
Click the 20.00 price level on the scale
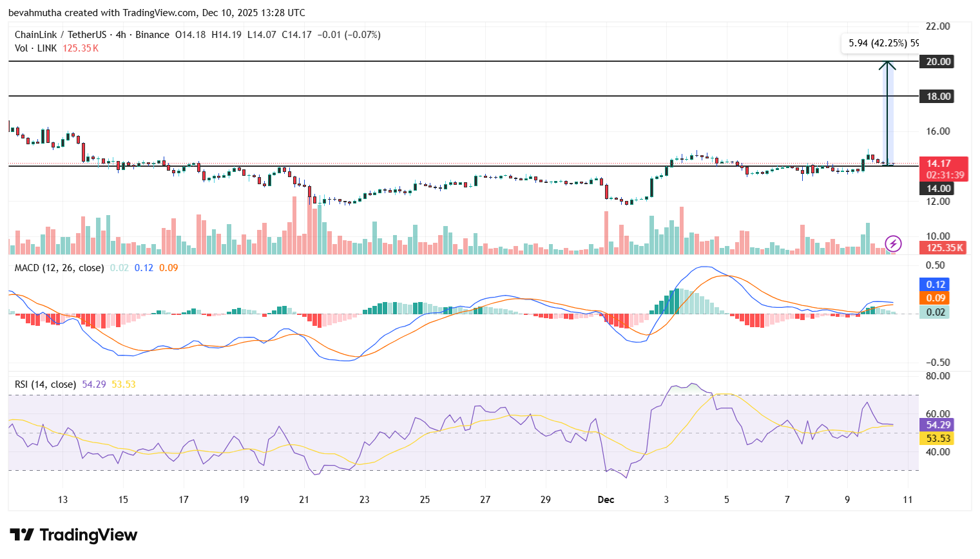936,62
